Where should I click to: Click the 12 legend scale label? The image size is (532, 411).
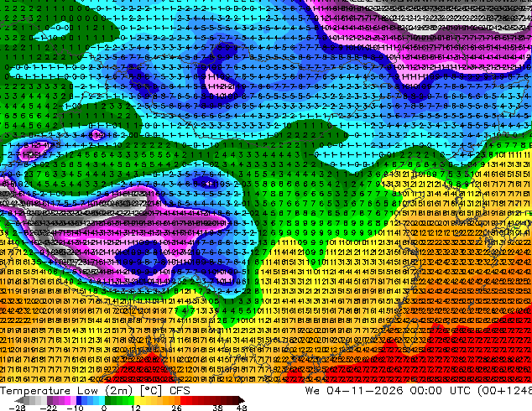[x=136, y=408]
